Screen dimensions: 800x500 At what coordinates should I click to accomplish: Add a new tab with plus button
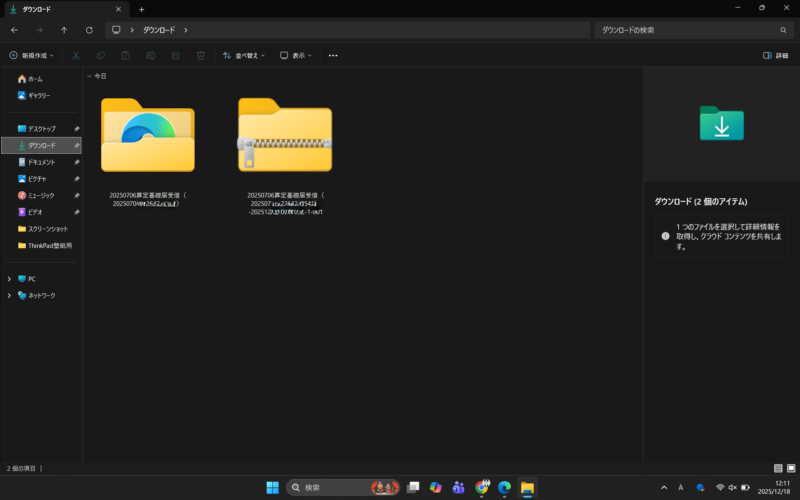(x=141, y=9)
